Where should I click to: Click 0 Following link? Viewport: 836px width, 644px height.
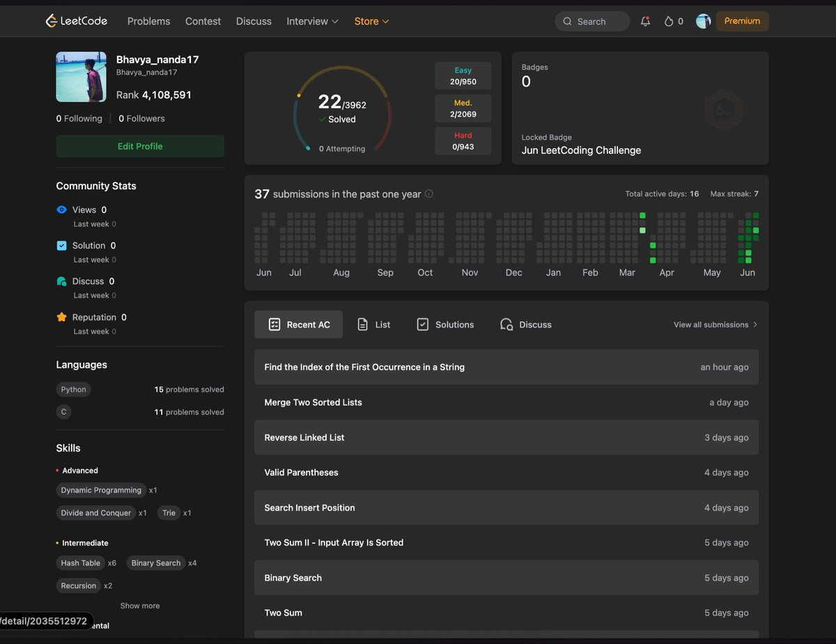point(79,118)
